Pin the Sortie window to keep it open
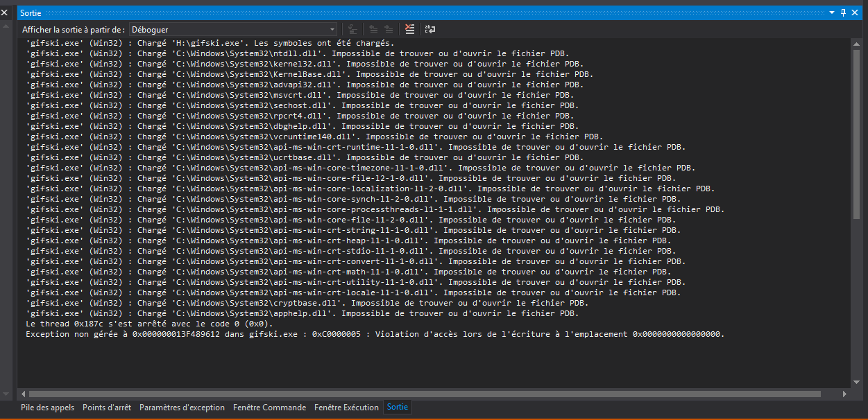Screen dimensions: 868x420 click(x=843, y=12)
